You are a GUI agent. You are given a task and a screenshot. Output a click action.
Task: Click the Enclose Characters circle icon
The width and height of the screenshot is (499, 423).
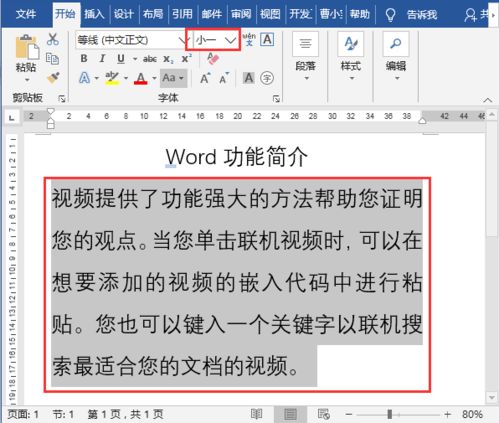click(x=267, y=78)
